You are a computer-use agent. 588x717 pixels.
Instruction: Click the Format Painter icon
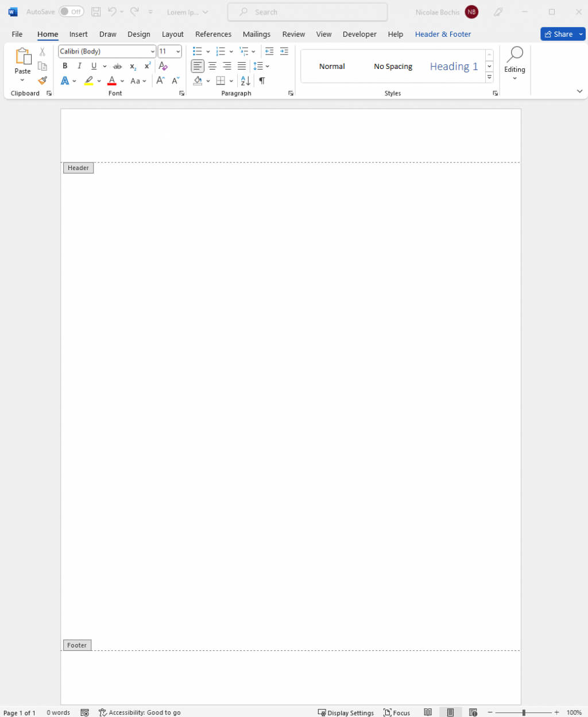click(42, 80)
